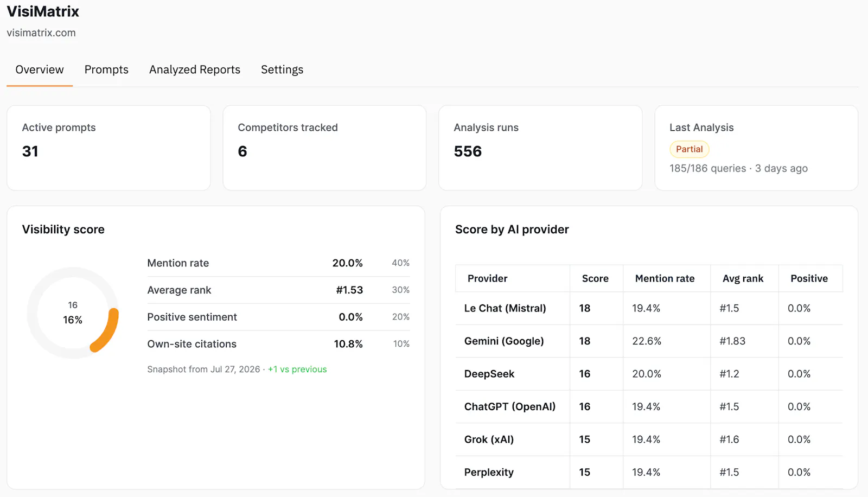Click the 0.0% Positive sentiment value
The width and height of the screenshot is (868, 497).
351,317
